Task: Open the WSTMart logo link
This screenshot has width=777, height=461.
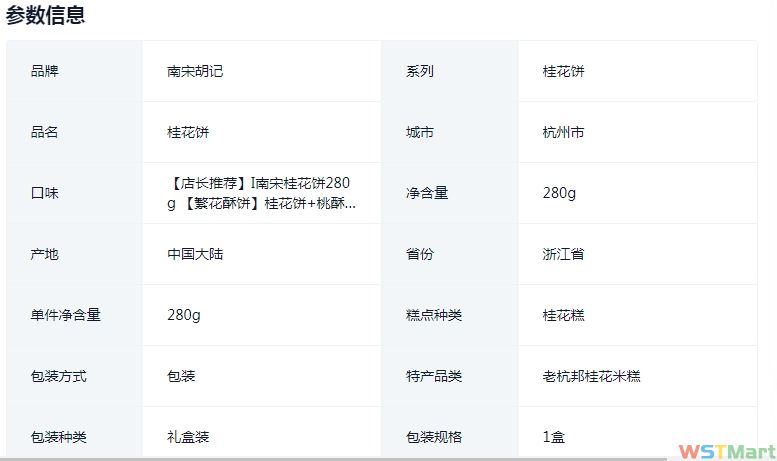Action: [x=725, y=451]
